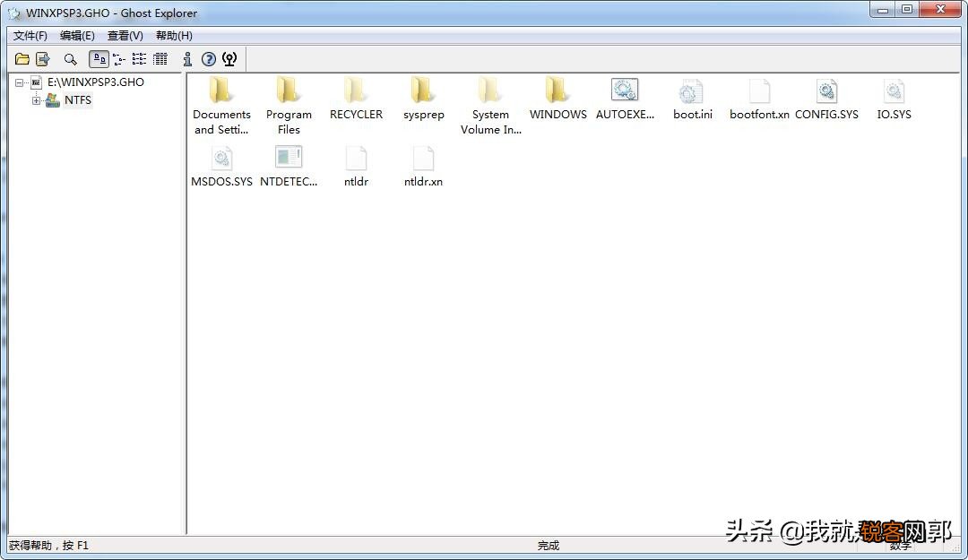
Task: Open the 帮助(H) menu
Action: point(174,36)
